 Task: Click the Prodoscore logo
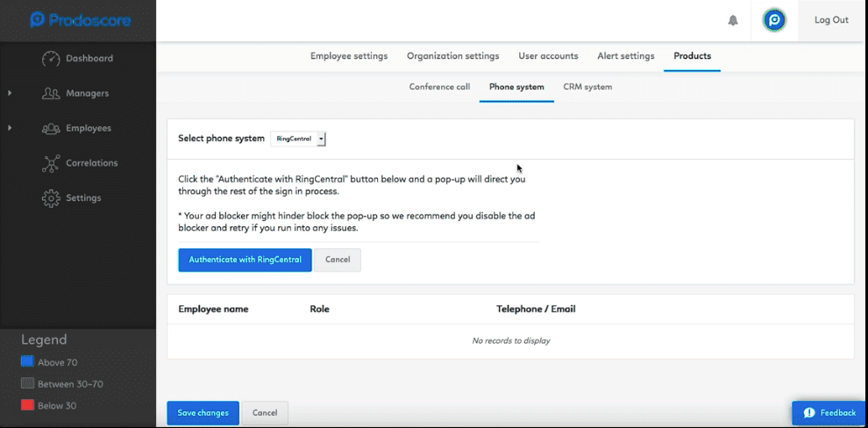pos(81,20)
